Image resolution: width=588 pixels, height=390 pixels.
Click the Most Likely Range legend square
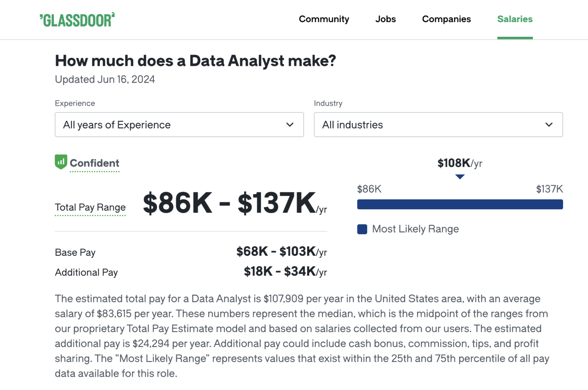362,229
